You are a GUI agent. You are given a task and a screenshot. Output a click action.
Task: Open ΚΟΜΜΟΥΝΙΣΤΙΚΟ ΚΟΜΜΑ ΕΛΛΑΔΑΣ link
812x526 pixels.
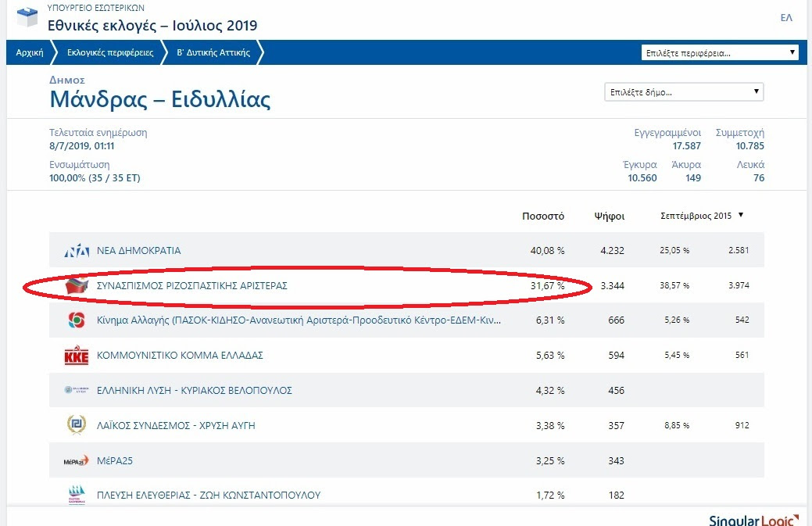tap(180, 355)
